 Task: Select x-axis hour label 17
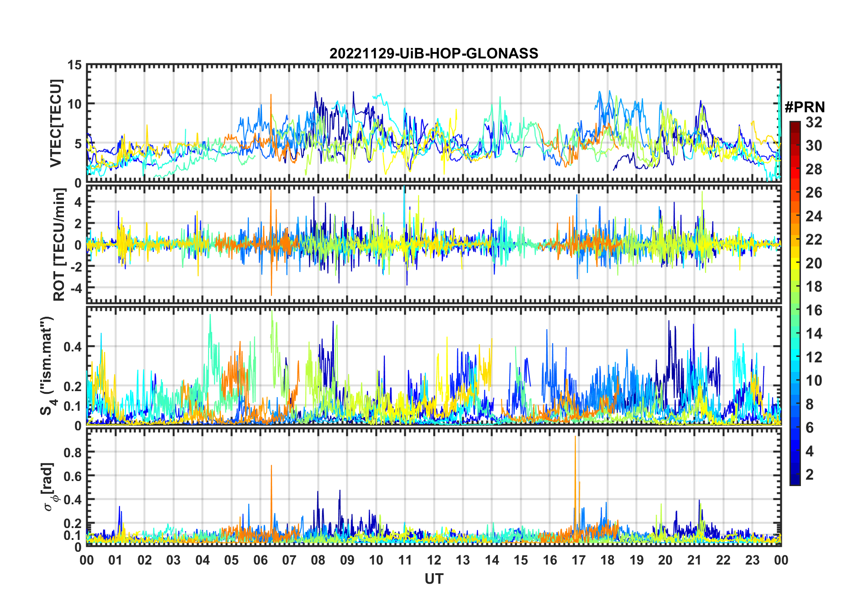[579, 560]
